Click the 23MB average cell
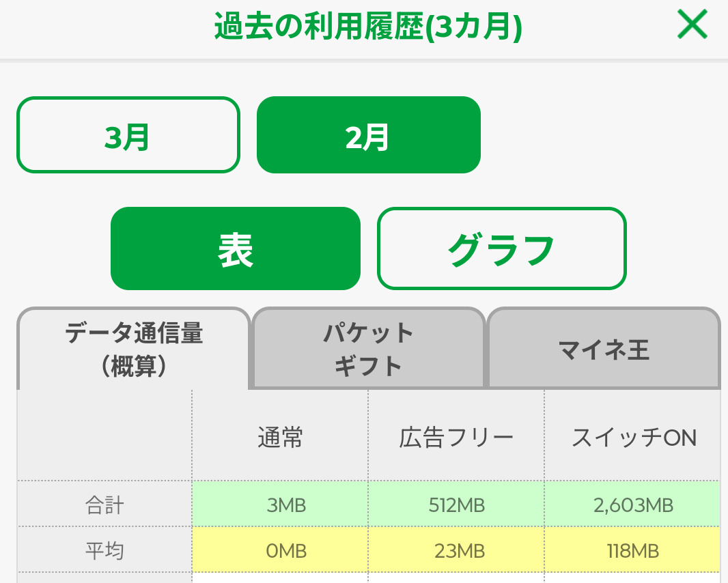The width and height of the screenshot is (728, 583). (x=456, y=550)
